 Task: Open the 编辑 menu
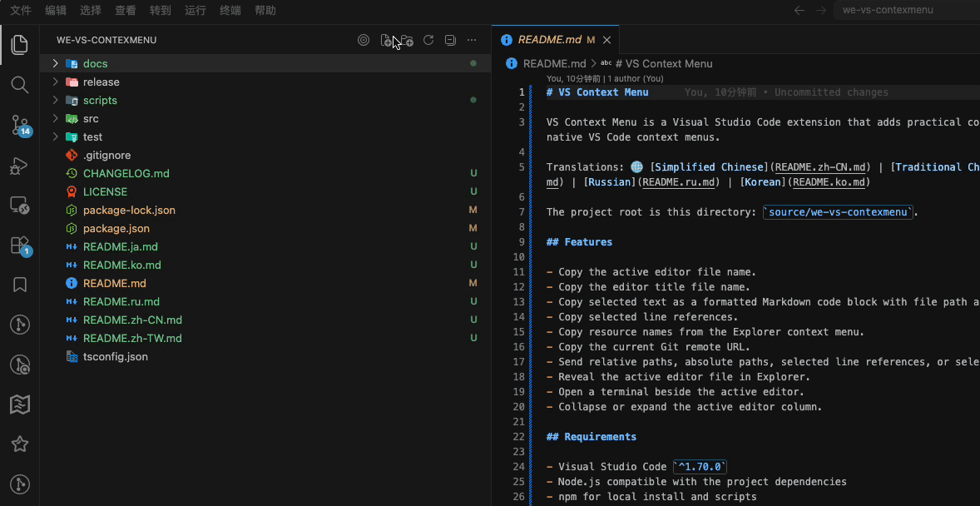pos(56,10)
